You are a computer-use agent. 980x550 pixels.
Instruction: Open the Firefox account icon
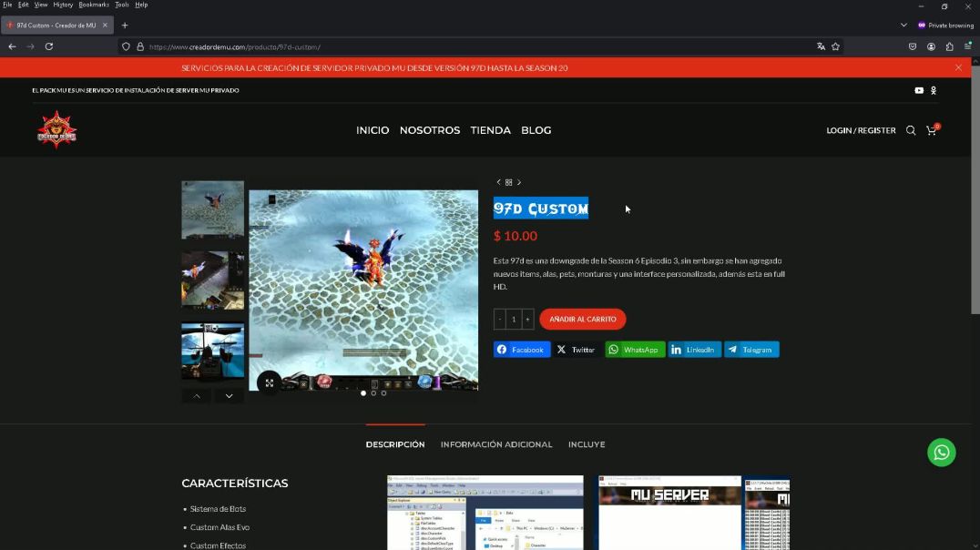click(931, 46)
